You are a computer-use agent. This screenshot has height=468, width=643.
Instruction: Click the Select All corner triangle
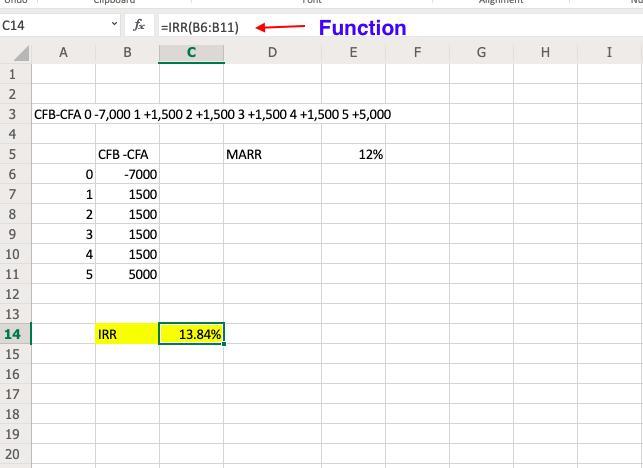click(x=19, y=53)
